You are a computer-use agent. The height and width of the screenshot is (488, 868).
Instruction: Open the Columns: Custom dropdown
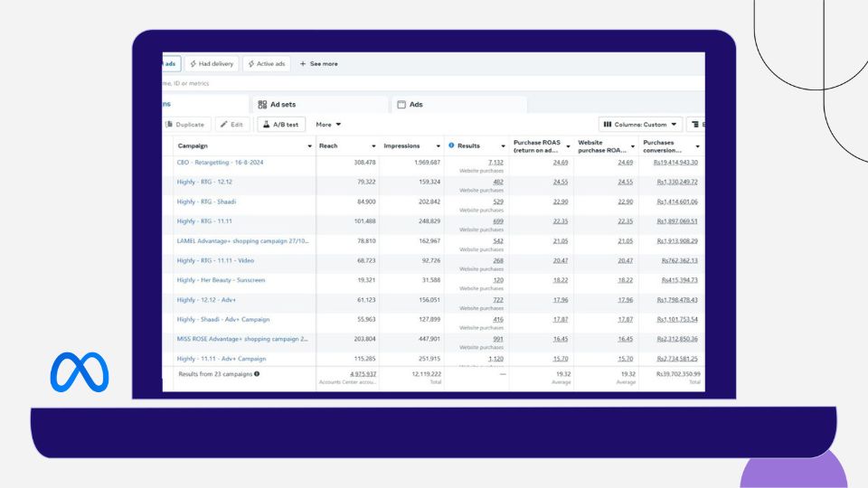(x=638, y=125)
